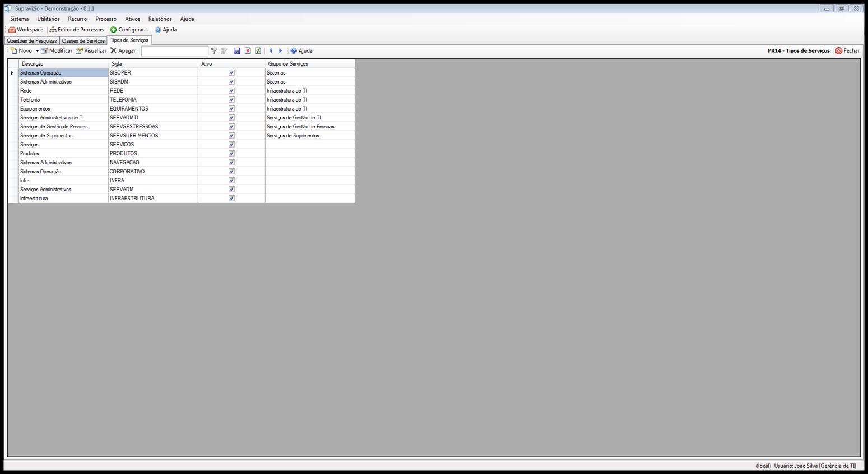Click the red X document icon
This screenshot has width=868, height=474.
pyautogui.click(x=248, y=51)
